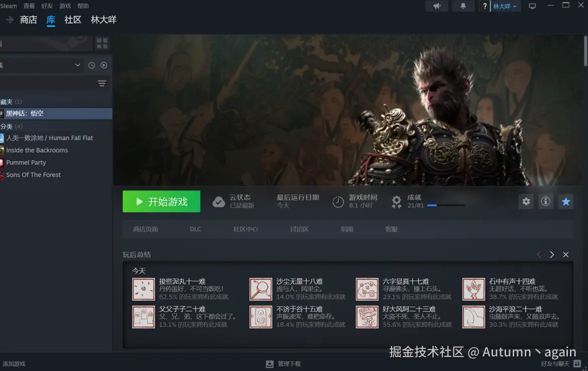Toggle the ready-to-play filter icon
The image size is (588, 371).
point(104,65)
